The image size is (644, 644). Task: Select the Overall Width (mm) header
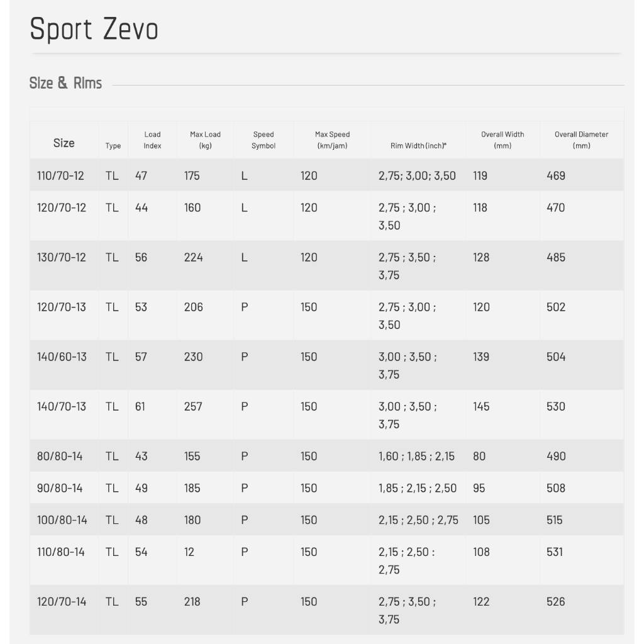(502, 140)
